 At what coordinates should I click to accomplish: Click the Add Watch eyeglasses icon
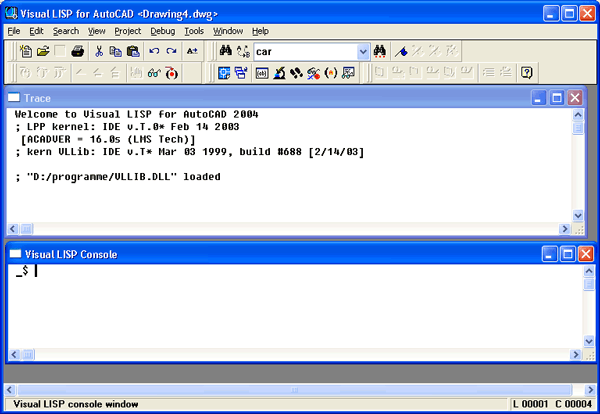point(153,72)
